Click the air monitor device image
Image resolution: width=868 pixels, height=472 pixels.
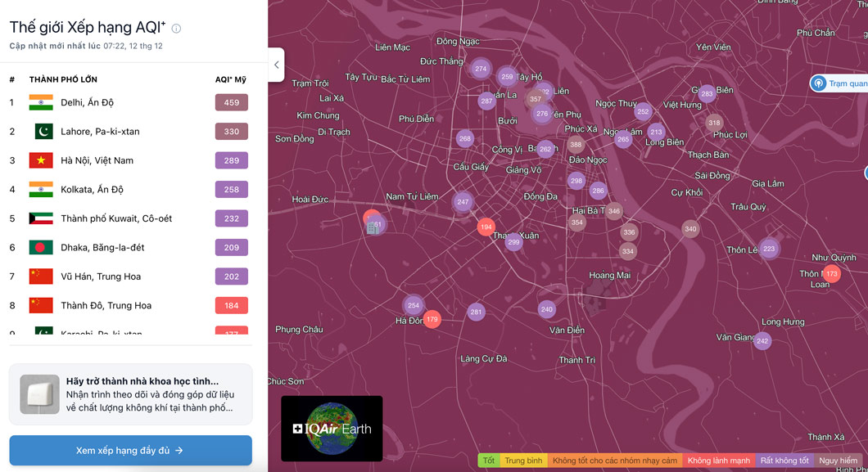pos(39,394)
